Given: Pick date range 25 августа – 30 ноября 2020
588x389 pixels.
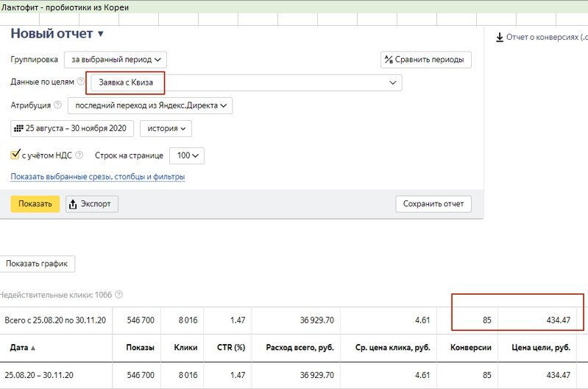Looking at the screenshot, I should pos(72,128).
